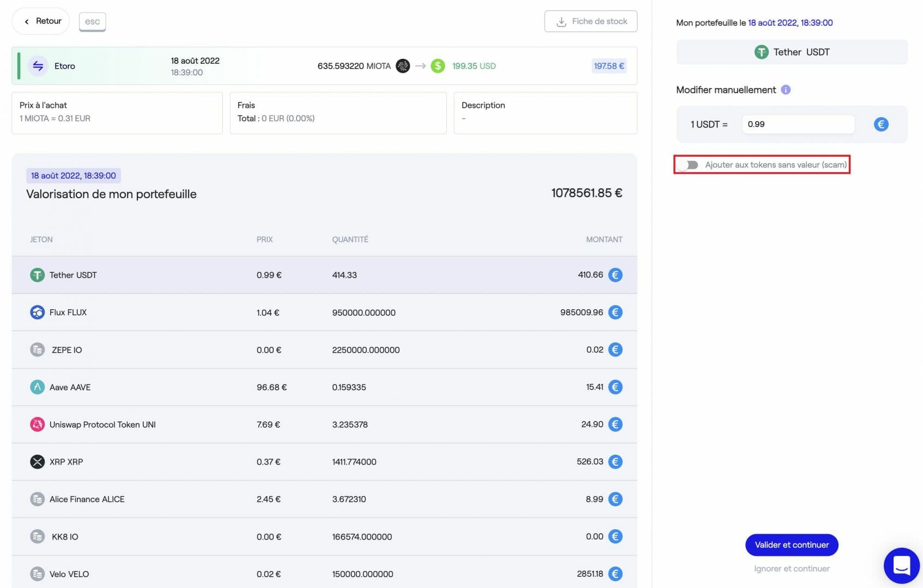Click the 985009.96 amount value
This screenshot has width=923, height=588.
click(581, 313)
